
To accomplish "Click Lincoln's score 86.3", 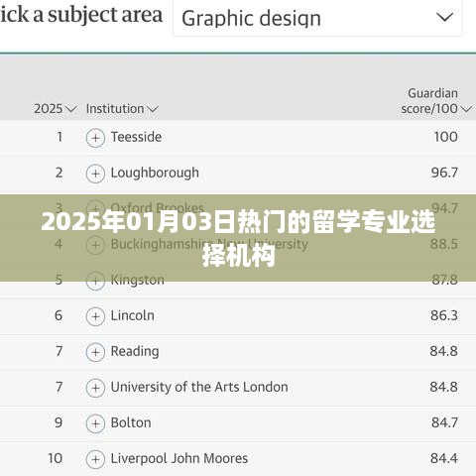I will pos(444,315).
